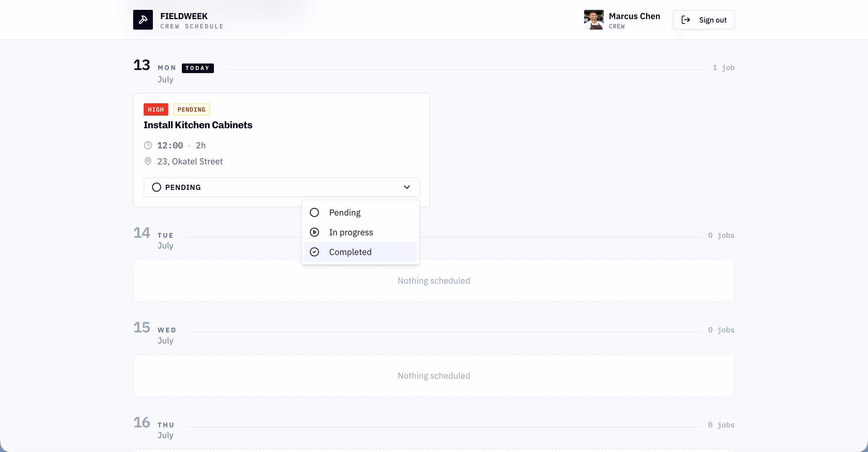Click the clock icon next to 12:00

[x=148, y=145]
